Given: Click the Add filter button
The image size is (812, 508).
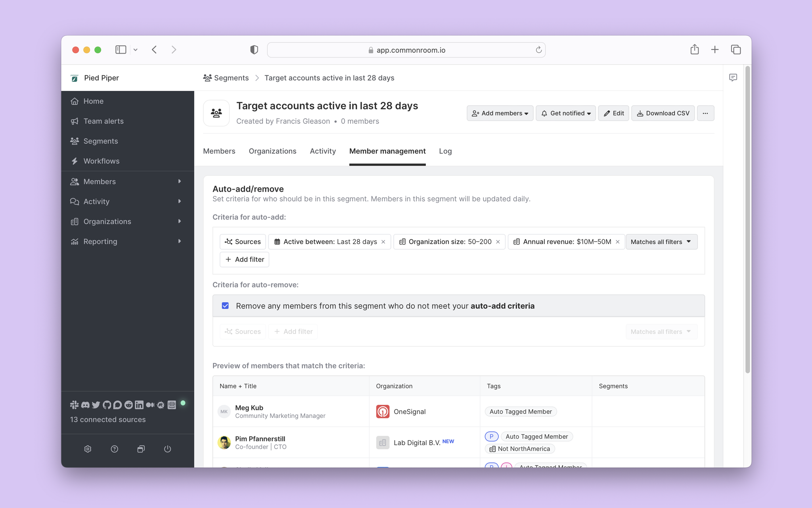Looking at the screenshot, I should tap(244, 259).
